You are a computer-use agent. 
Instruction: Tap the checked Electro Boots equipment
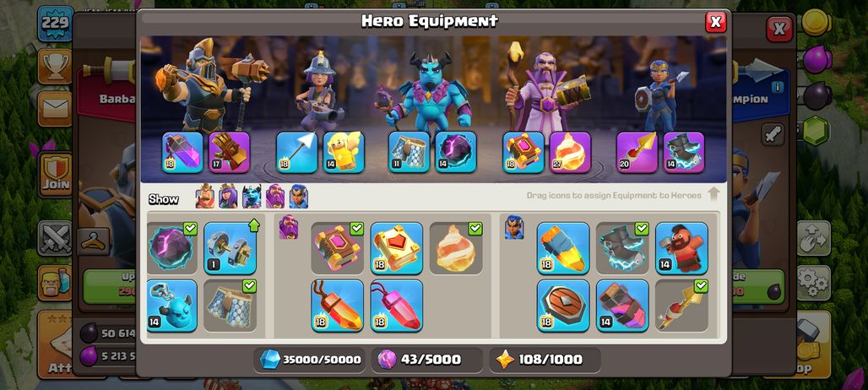[622, 248]
